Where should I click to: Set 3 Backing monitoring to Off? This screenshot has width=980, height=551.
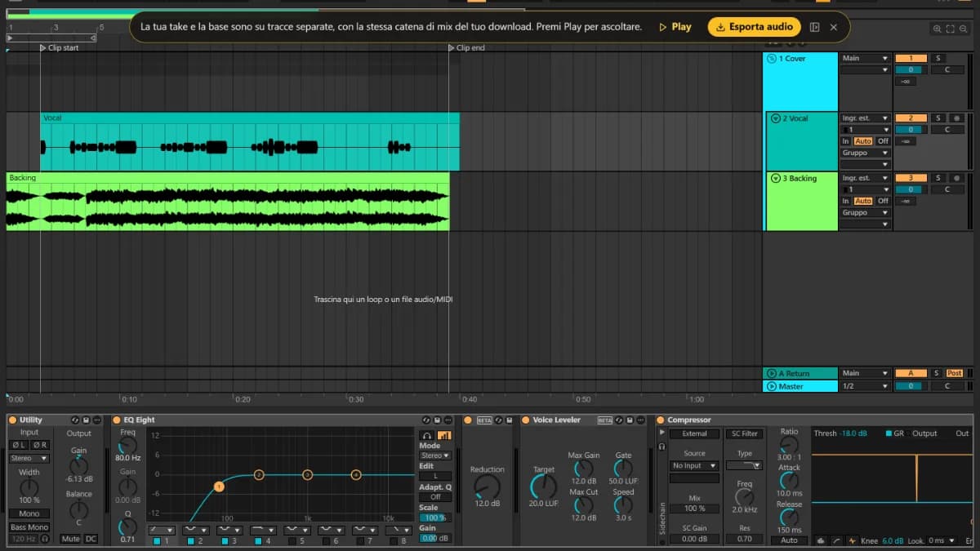[883, 201]
